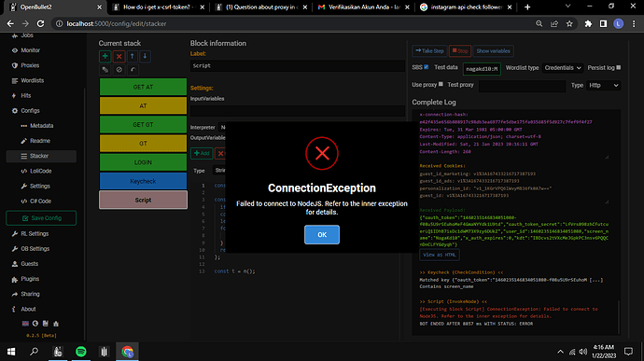Open the Chrome side panel

click(x=603, y=24)
